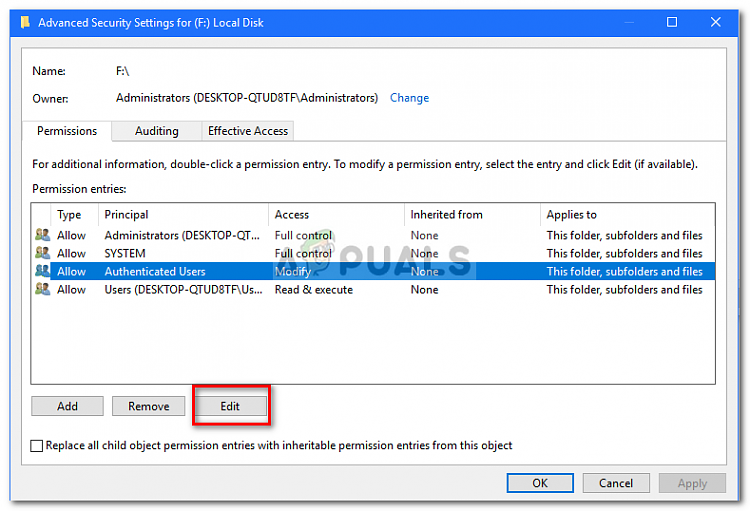Select the SYSTEM principal entry
Image resolution: width=750 pixels, height=511 pixels.
(373, 253)
